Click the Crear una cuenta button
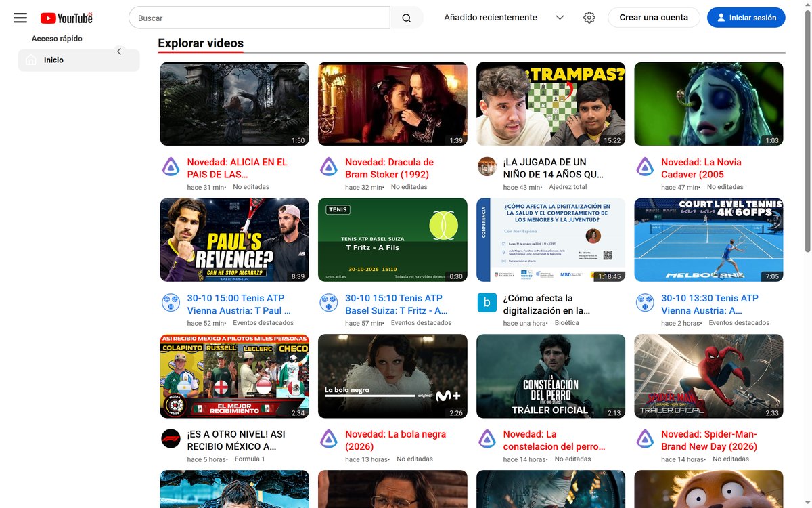This screenshot has height=508, width=812. point(654,18)
